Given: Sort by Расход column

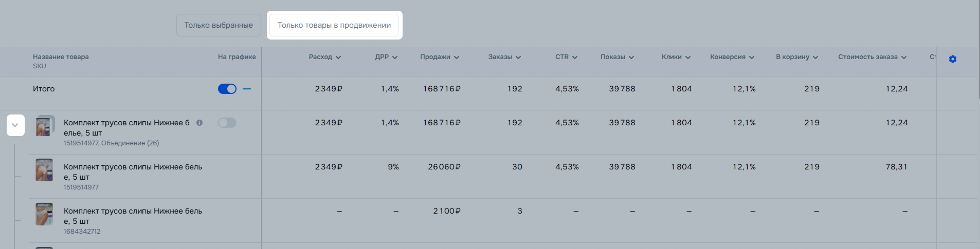Looking at the screenshot, I should (x=325, y=57).
